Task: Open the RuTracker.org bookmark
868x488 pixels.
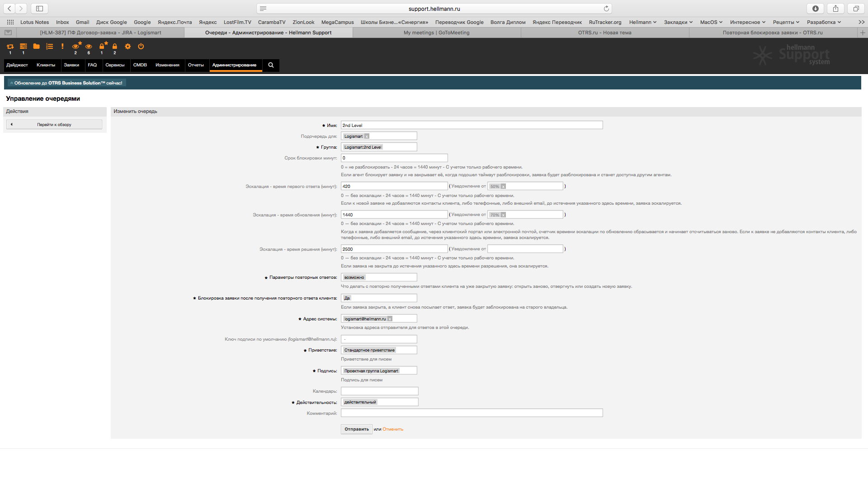Action: coord(605,22)
